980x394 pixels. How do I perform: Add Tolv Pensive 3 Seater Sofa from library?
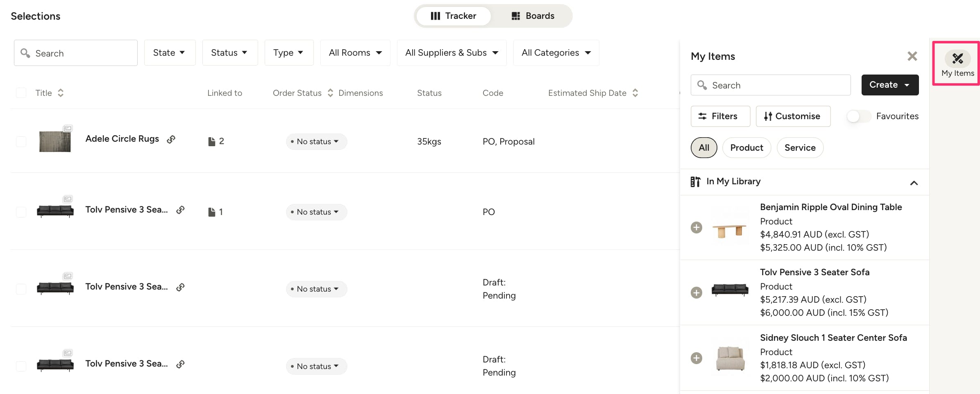[696, 292]
